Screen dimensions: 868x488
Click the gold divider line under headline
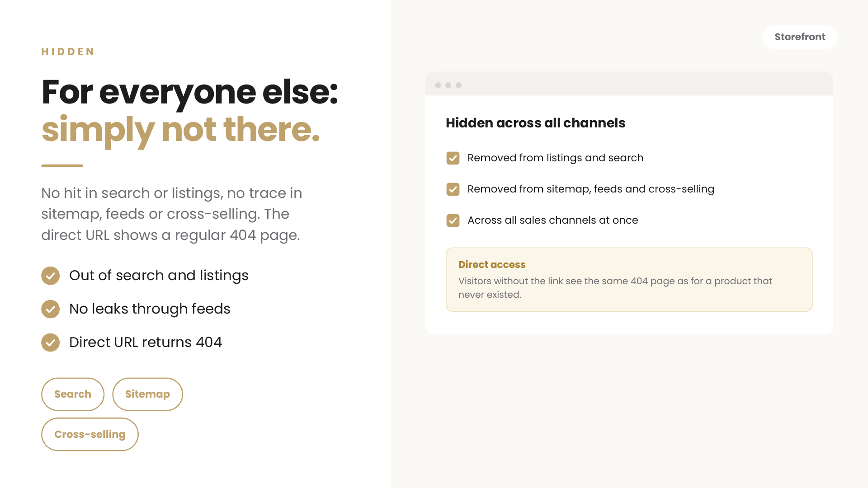(x=62, y=166)
